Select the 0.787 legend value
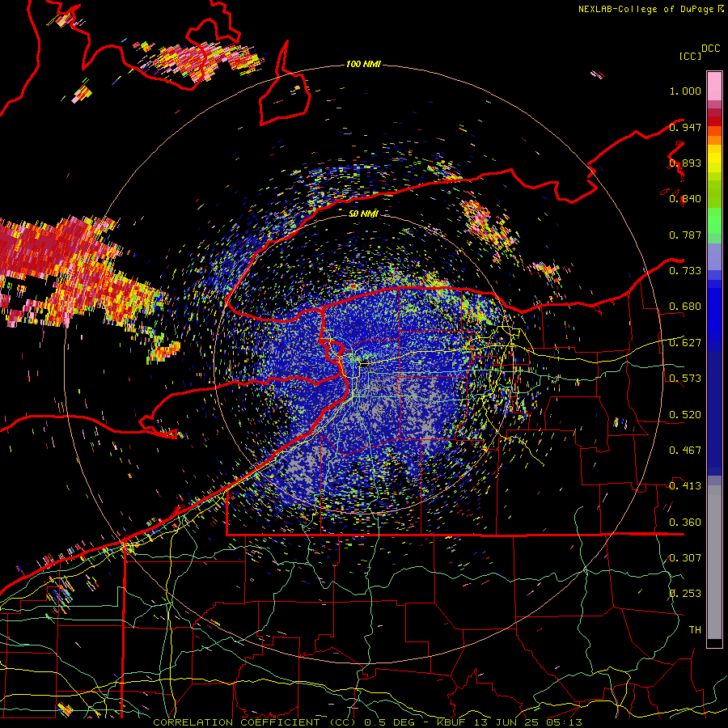The image size is (728, 728). click(685, 235)
